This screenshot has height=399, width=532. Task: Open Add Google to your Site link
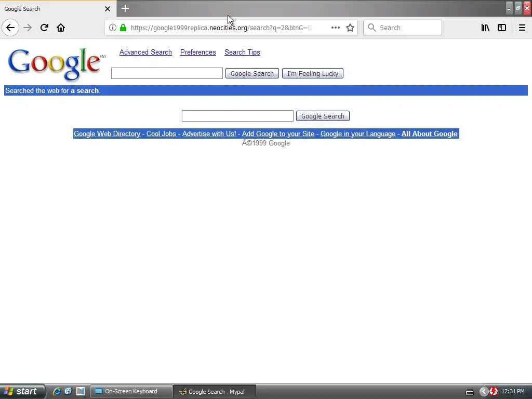tap(278, 134)
